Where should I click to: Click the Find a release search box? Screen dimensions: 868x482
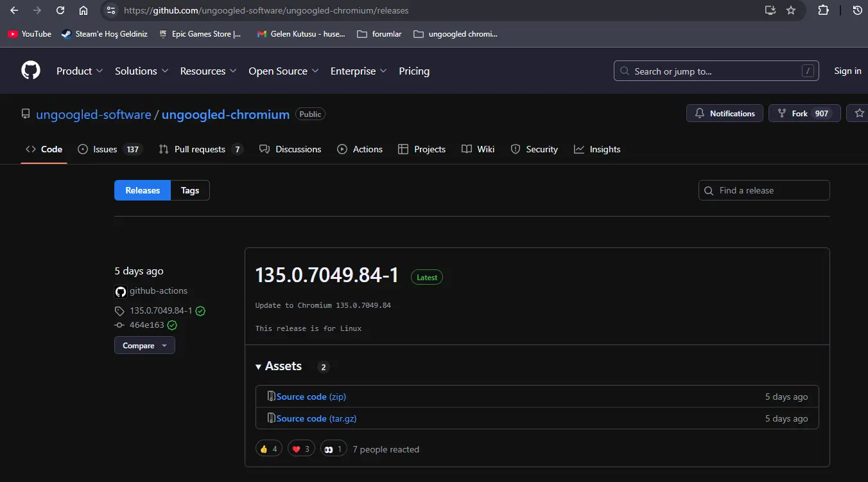coord(764,190)
